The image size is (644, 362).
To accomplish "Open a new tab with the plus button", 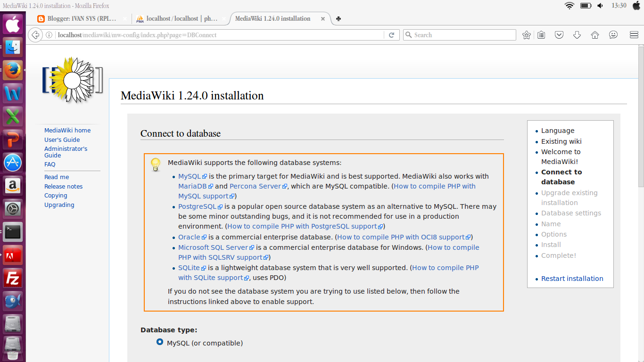I will 338,19.
